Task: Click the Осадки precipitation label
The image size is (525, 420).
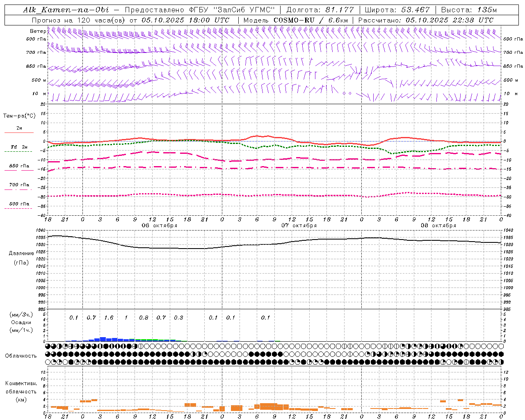Action: [x=21, y=322]
